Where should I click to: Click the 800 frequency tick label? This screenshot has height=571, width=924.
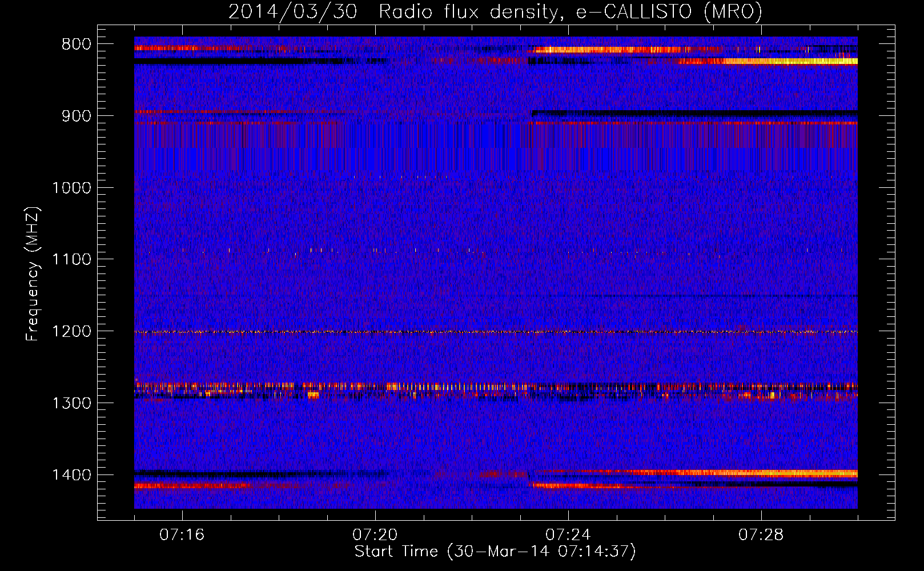77,45
